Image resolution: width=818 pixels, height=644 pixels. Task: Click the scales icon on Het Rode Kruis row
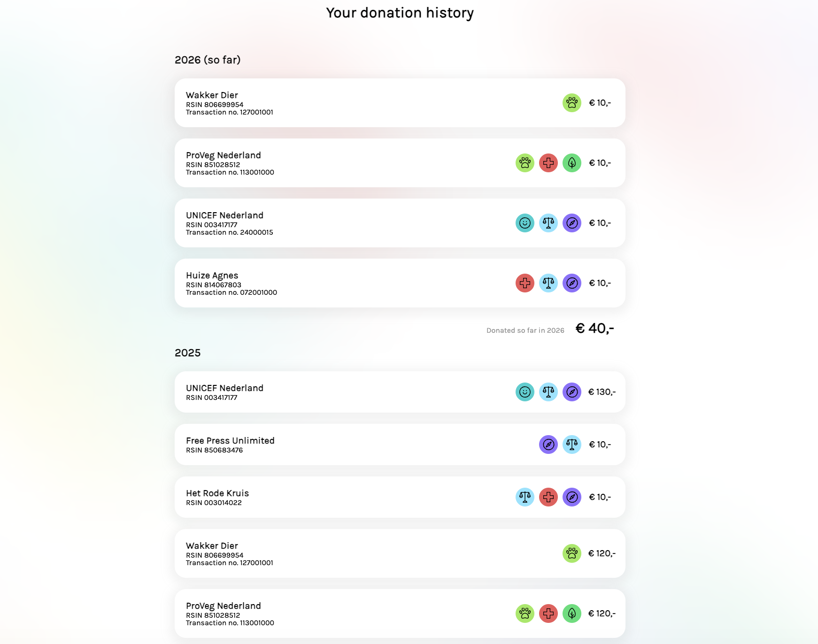click(x=525, y=497)
